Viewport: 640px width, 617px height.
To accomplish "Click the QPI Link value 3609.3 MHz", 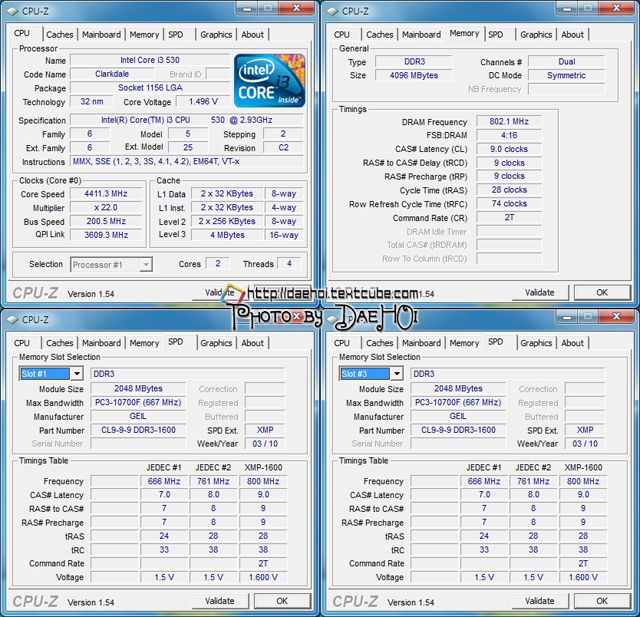I will click(106, 235).
